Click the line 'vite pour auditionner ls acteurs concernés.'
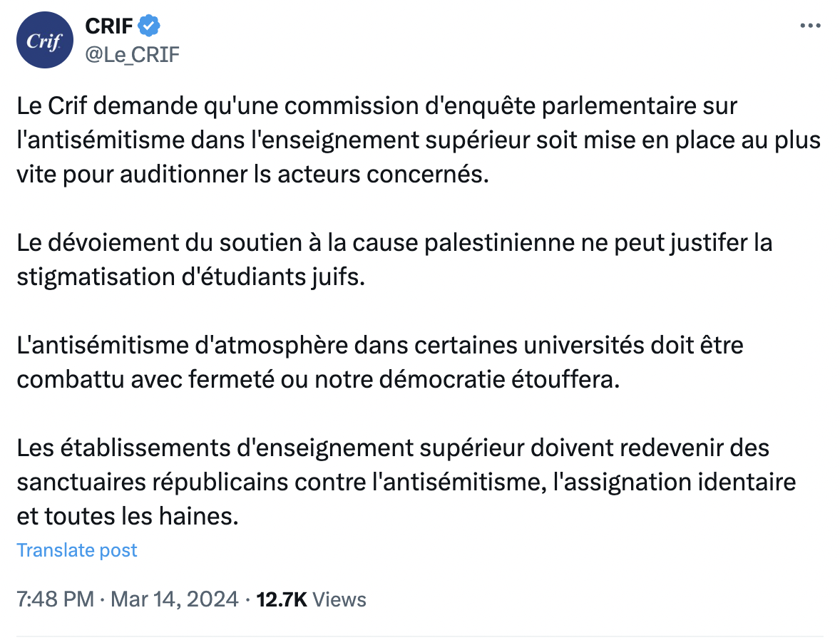 coord(253,175)
